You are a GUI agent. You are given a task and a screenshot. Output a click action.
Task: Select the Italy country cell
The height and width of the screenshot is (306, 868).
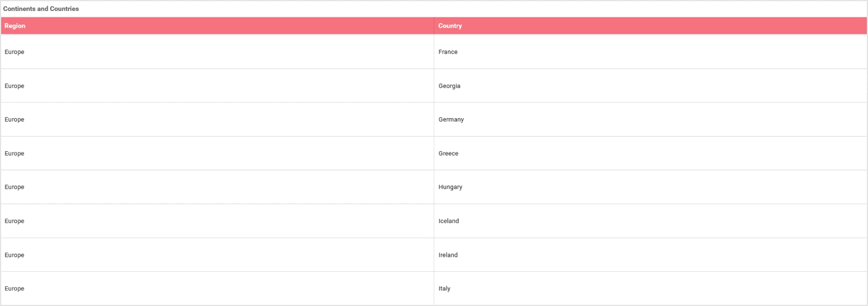pyautogui.click(x=444, y=289)
